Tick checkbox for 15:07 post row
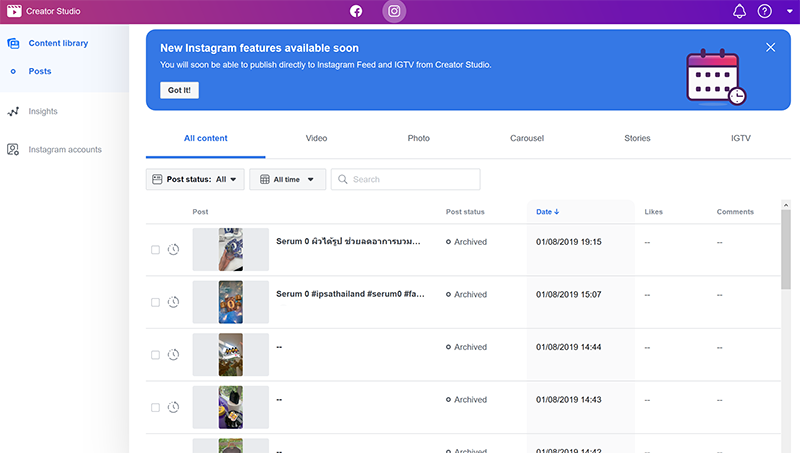800x453 pixels. pyautogui.click(x=156, y=303)
